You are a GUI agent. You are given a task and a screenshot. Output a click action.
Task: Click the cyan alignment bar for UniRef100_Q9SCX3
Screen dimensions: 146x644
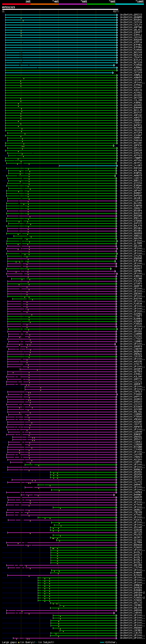click(x=61, y=15)
